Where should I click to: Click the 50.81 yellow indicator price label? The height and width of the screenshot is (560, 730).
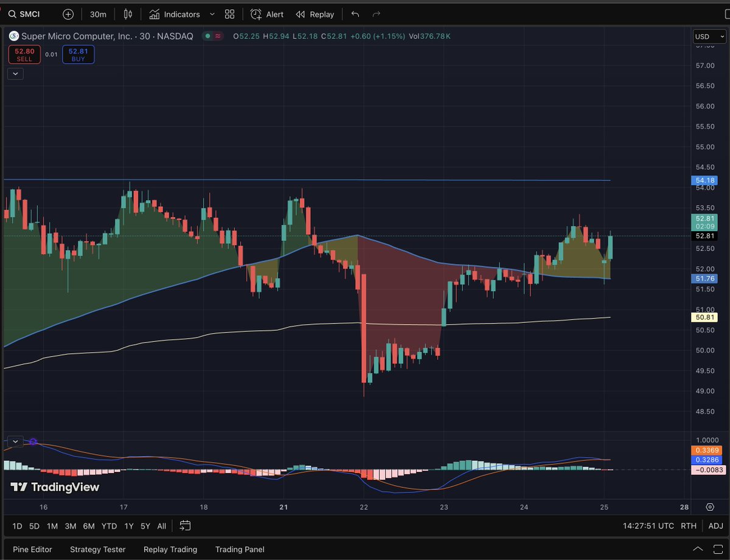(706, 317)
